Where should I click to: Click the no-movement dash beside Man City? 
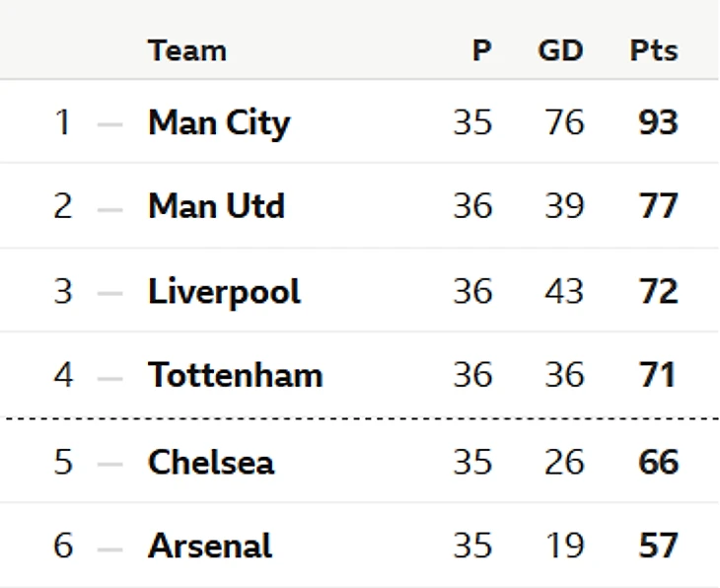pos(110,124)
